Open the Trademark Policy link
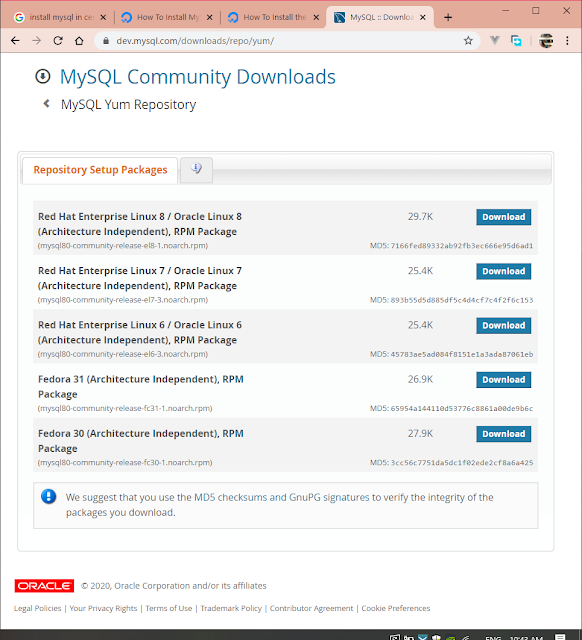This screenshot has height=640, width=582. pos(231,608)
